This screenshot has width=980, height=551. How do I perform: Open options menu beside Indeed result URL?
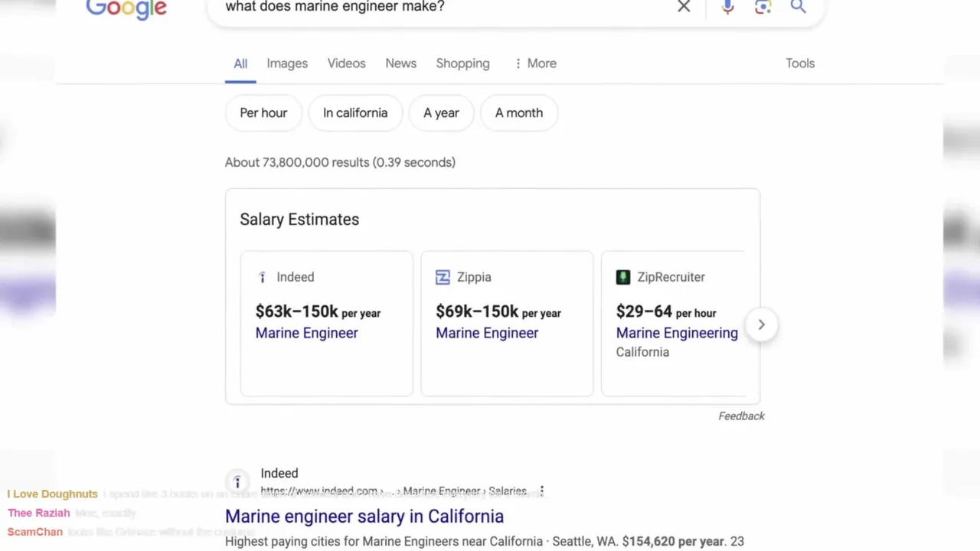tap(542, 491)
